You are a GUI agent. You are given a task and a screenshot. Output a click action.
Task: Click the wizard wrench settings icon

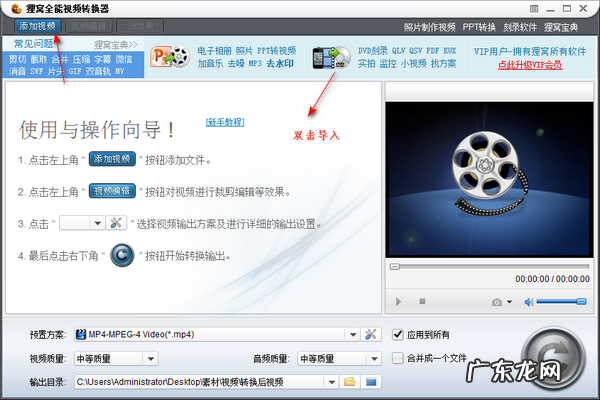[x=116, y=223]
